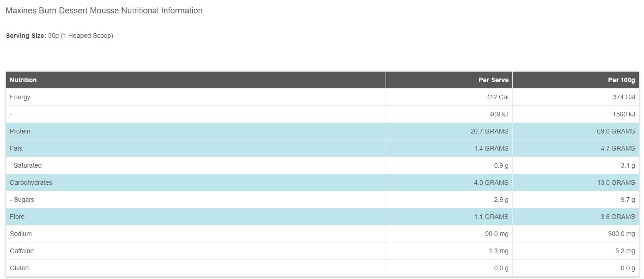Click the 20.7 GRAMS protein value
This screenshot has width=644, height=279.
(489, 131)
